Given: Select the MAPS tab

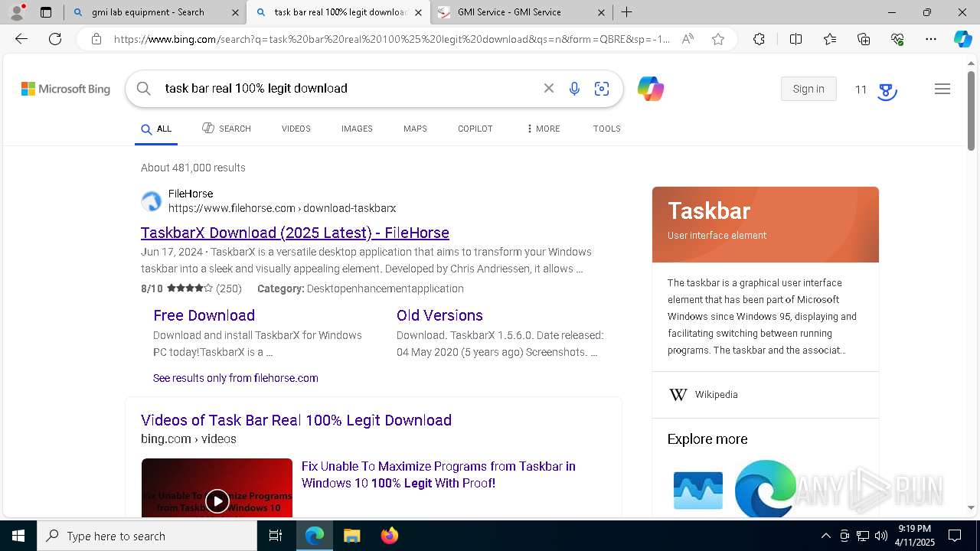Looking at the screenshot, I should point(415,129).
